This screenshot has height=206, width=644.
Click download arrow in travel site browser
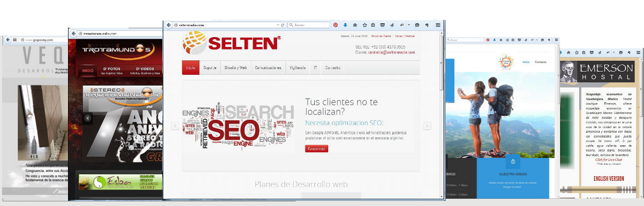pyautogui.click(x=495, y=40)
